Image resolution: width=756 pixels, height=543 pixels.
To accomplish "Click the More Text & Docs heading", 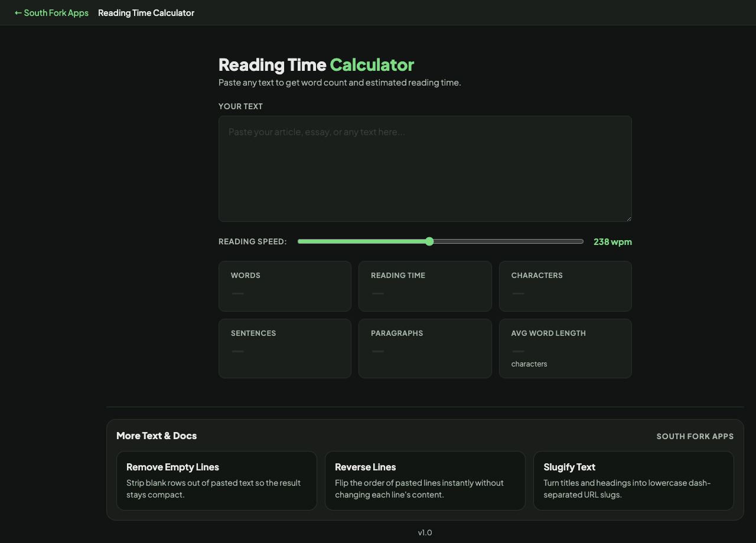I will tap(157, 436).
